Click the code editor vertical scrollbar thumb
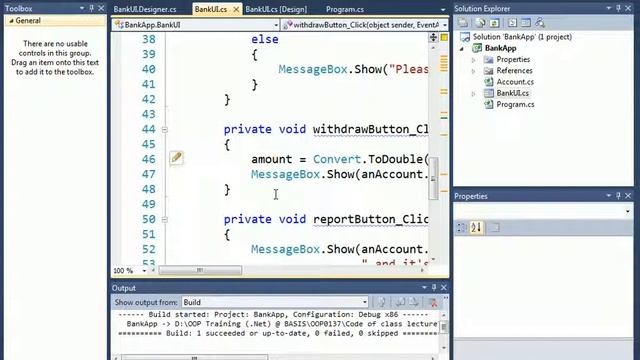 (x=433, y=178)
